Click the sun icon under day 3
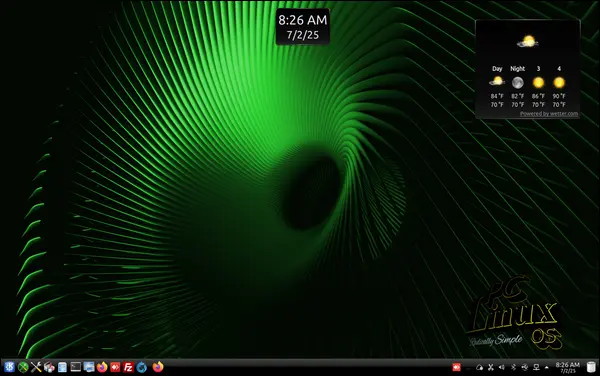The height and width of the screenshot is (376, 600). pyautogui.click(x=538, y=82)
